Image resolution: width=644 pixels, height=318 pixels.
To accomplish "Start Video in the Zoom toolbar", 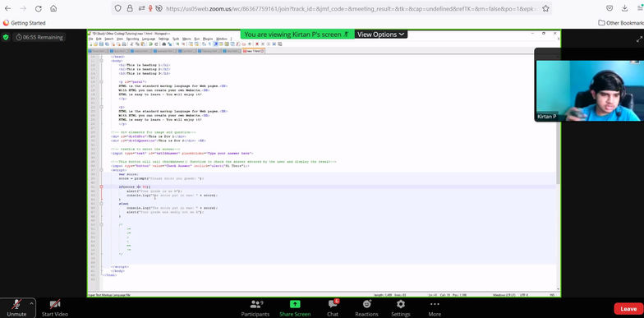I will [54, 307].
